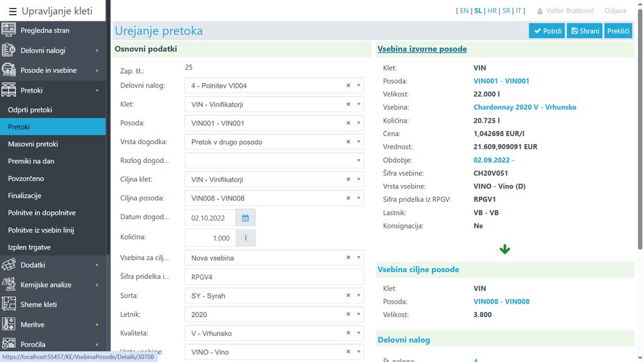Click the Delovni nalogi sidebar icon

point(9,50)
